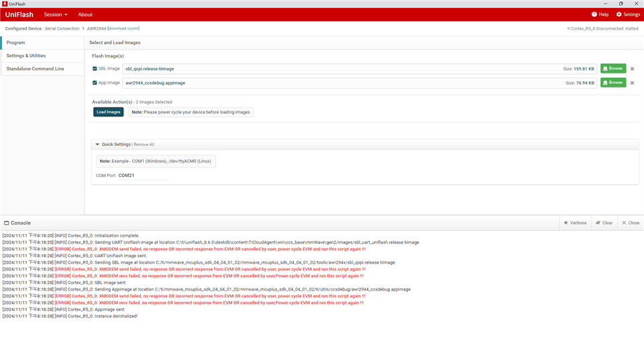
Task: Click 'Instance deinitialized!' console line
Action: click(70, 316)
